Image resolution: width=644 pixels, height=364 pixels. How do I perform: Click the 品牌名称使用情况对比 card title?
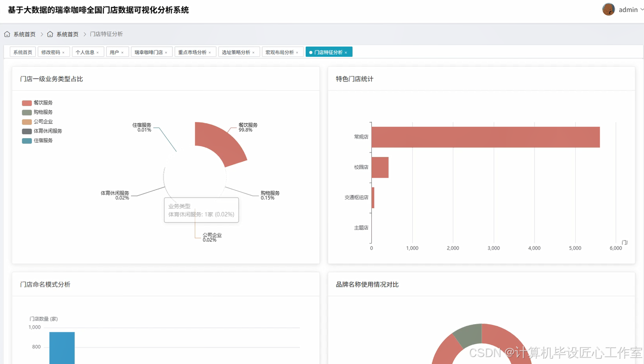(x=367, y=285)
